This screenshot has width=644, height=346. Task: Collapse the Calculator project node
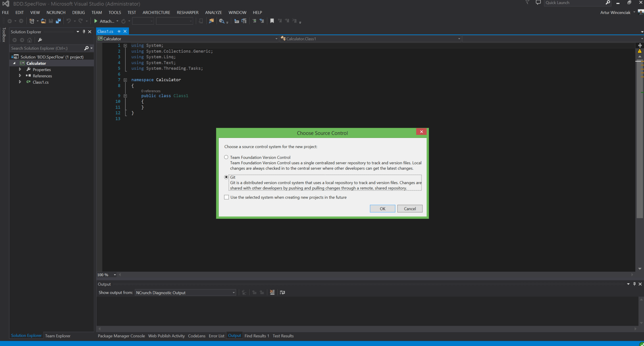[14, 63]
